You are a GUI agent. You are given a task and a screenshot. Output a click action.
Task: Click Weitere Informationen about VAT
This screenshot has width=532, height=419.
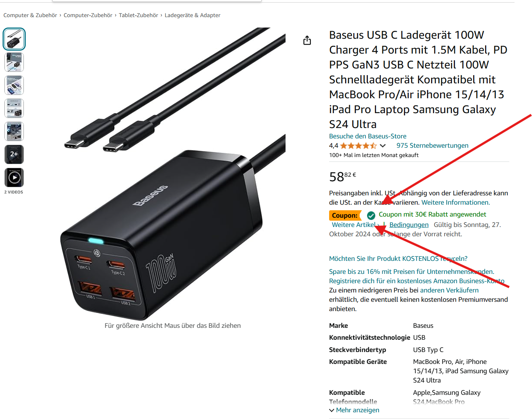[455, 202]
